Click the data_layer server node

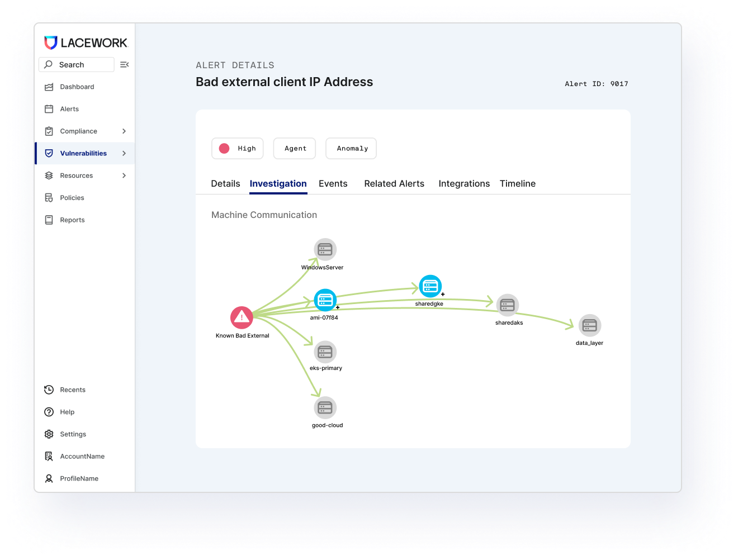tap(589, 325)
